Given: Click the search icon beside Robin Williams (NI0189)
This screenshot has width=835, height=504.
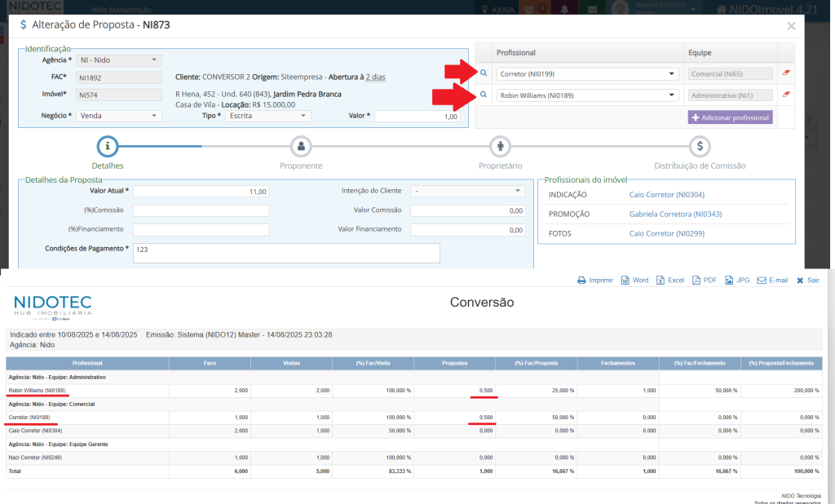Looking at the screenshot, I should tap(483, 95).
